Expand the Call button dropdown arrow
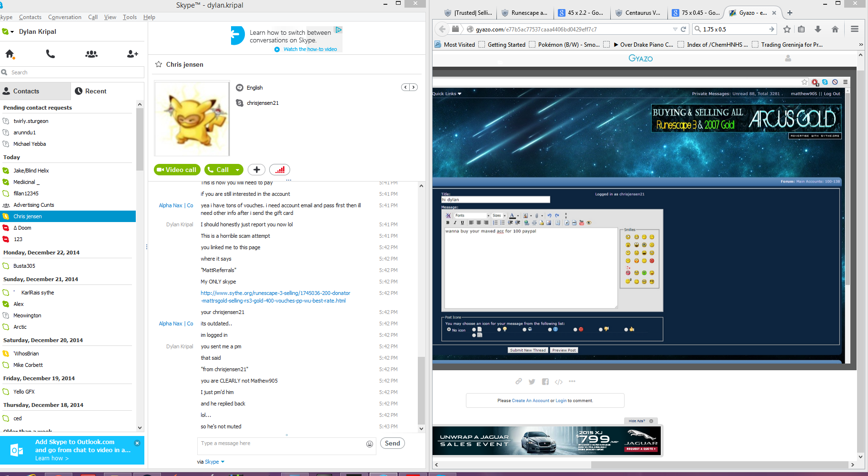This screenshot has height=476, width=868. [x=237, y=170]
